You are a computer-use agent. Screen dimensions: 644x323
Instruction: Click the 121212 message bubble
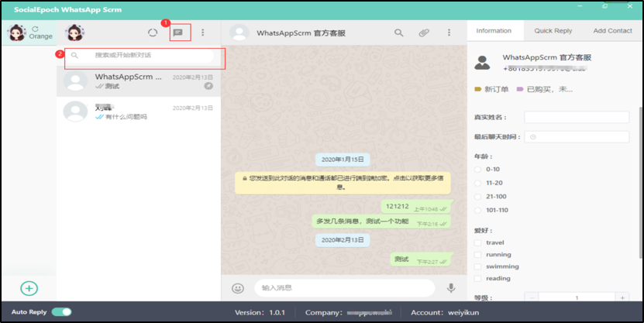[416, 207]
